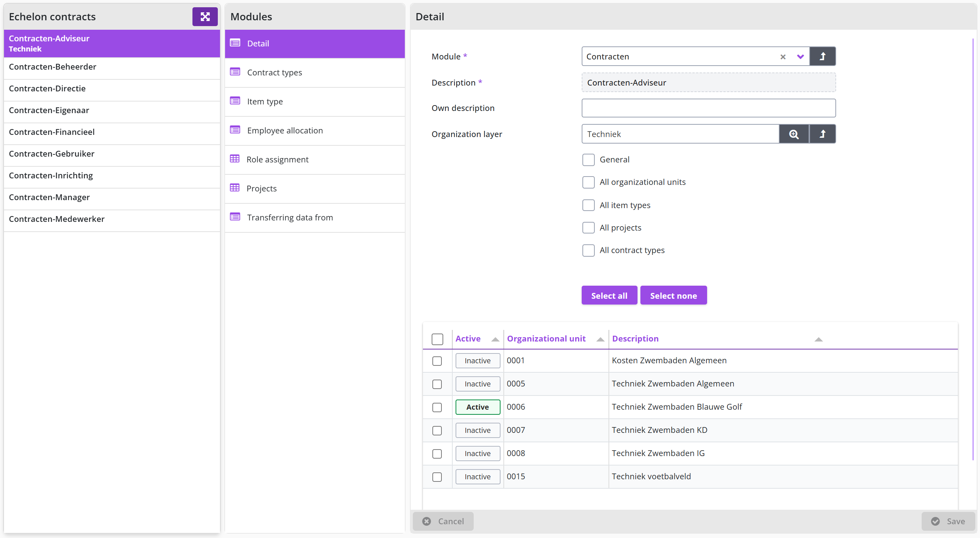Enable the General checkbox

click(x=588, y=160)
